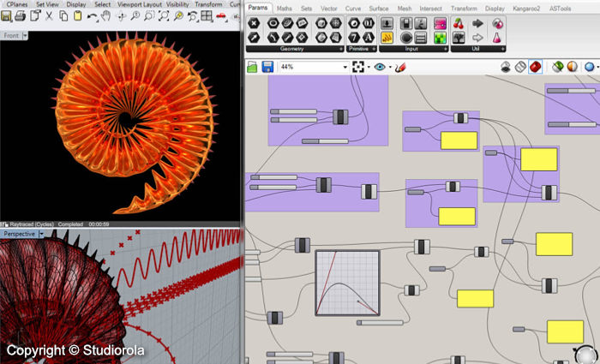Open the 44% zoom level dropdown
This screenshot has height=364, width=600.
[x=345, y=68]
